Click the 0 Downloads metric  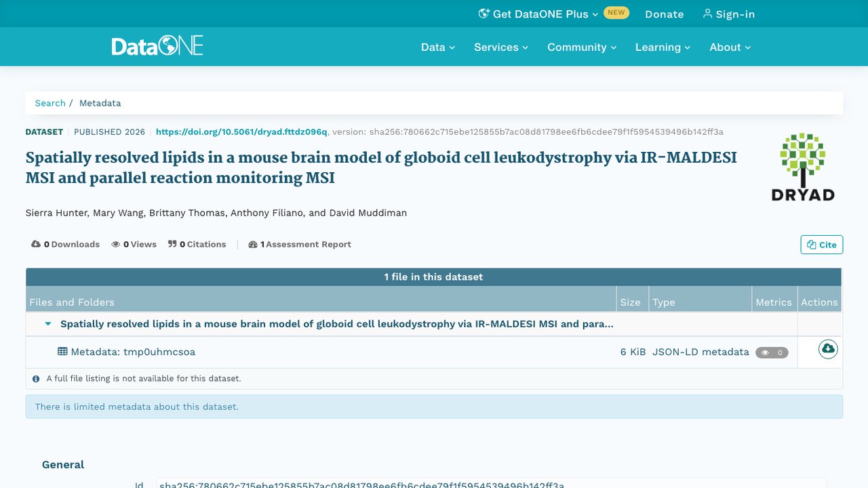[x=66, y=244]
